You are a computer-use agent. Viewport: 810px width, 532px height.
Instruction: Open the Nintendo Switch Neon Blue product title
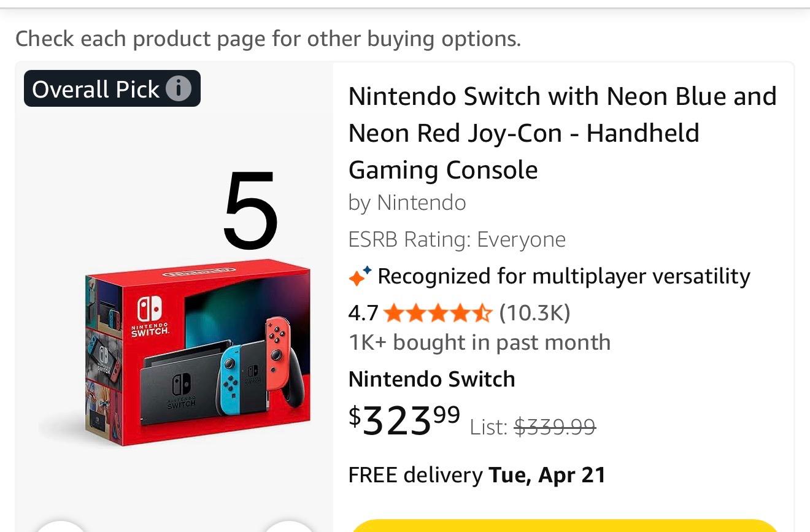(x=561, y=133)
